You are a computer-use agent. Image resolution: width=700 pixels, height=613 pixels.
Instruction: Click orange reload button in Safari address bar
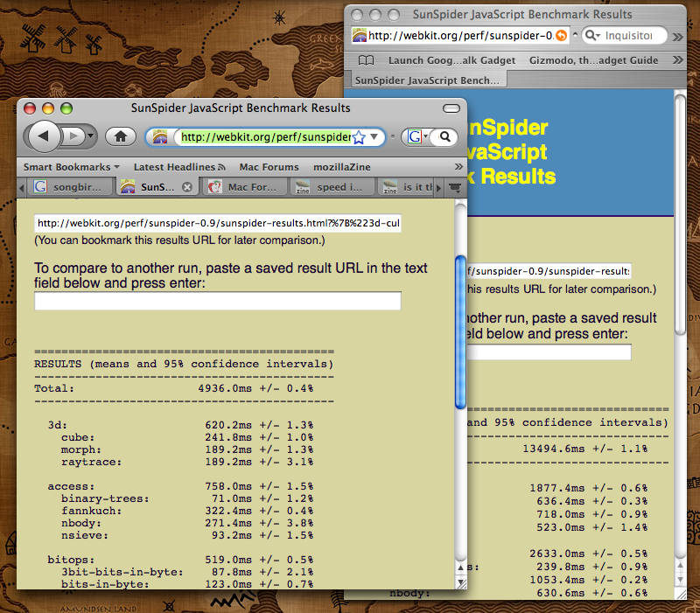coord(561,35)
